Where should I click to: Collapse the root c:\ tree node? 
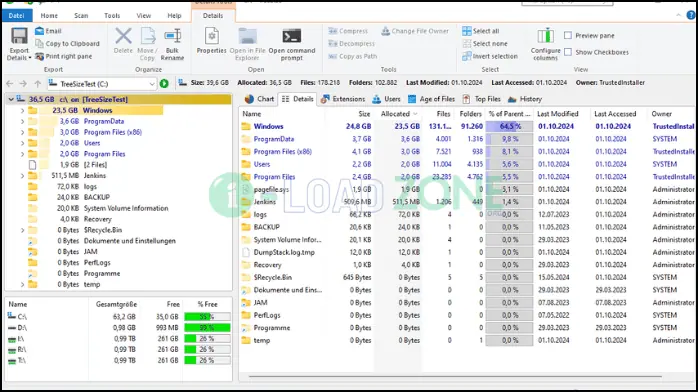click(11, 99)
